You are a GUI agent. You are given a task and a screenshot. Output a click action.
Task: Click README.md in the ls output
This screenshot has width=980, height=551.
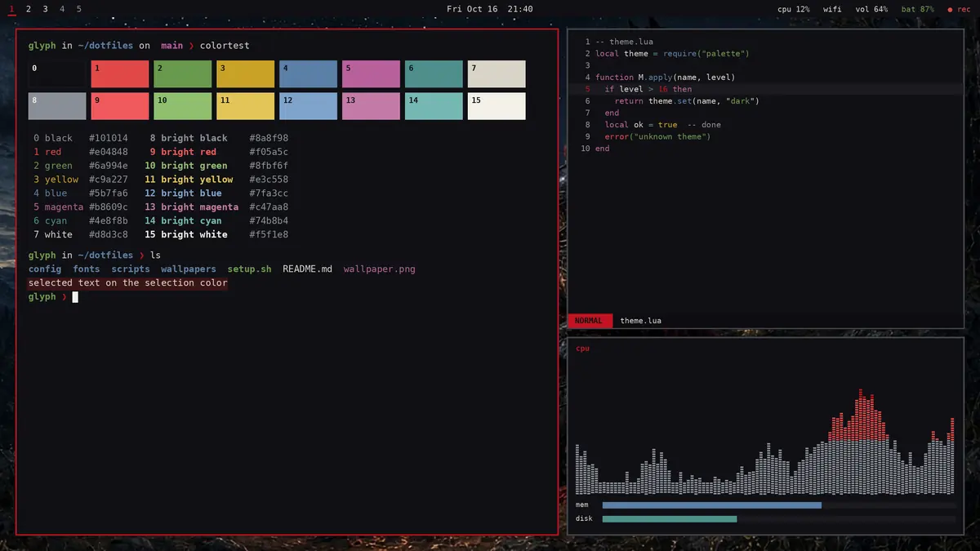pos(308,269)
